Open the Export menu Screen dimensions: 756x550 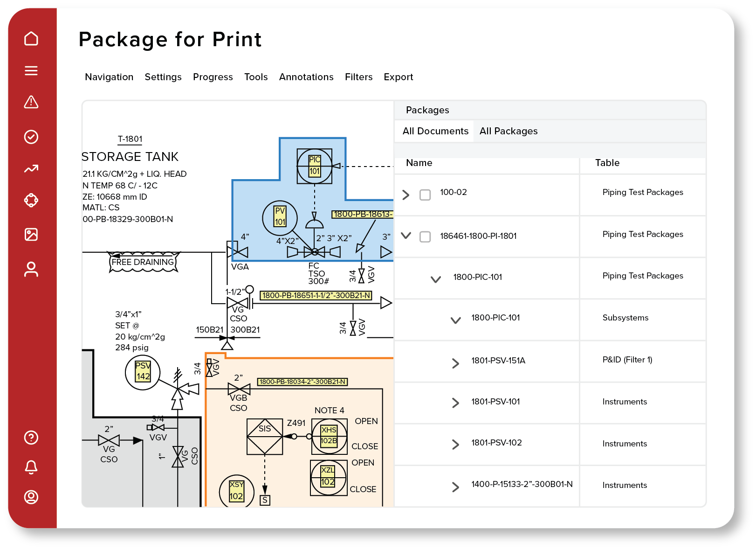pyautogui.click(x=399, y=77)
